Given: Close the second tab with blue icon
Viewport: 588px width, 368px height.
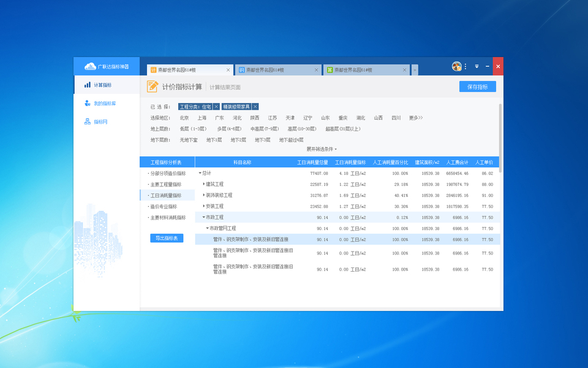Looking at the screenshot, I should pyautogui.click(x=316, y=70).
